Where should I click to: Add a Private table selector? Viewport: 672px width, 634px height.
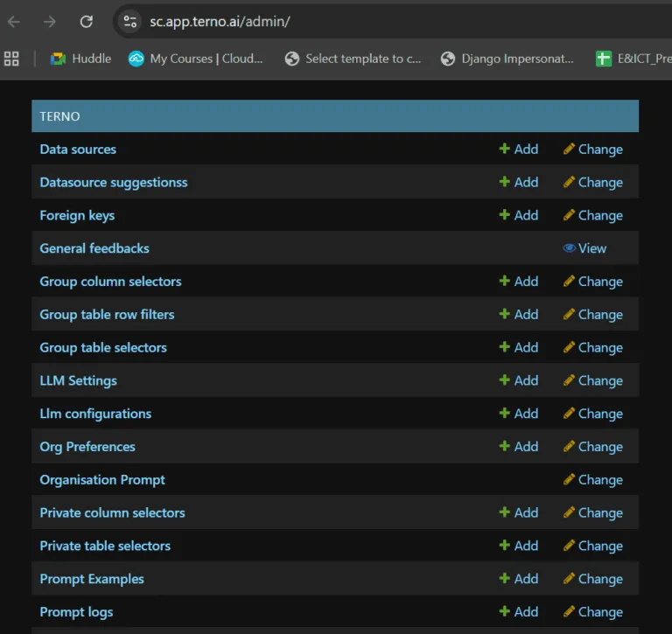pos(519,546)
